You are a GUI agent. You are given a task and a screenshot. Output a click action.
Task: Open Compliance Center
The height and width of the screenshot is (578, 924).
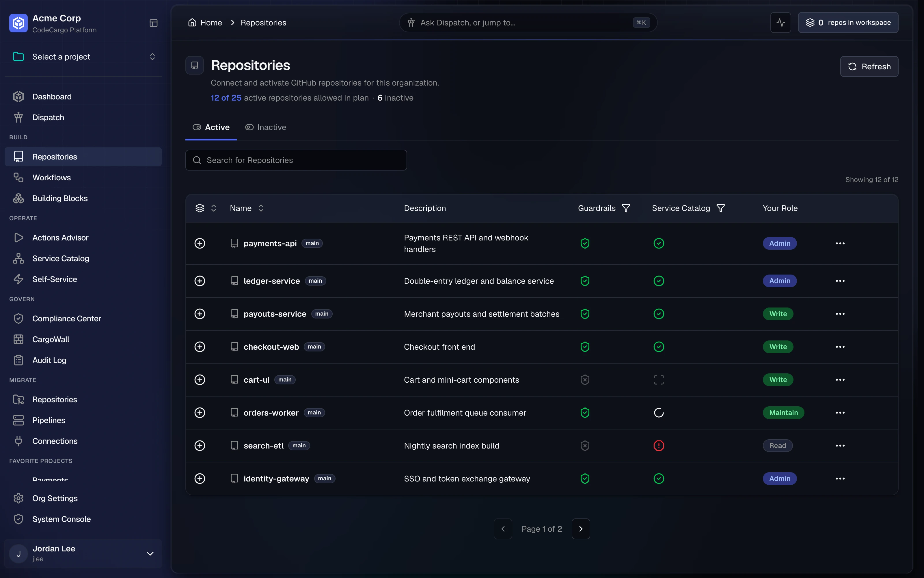point(83,318)
